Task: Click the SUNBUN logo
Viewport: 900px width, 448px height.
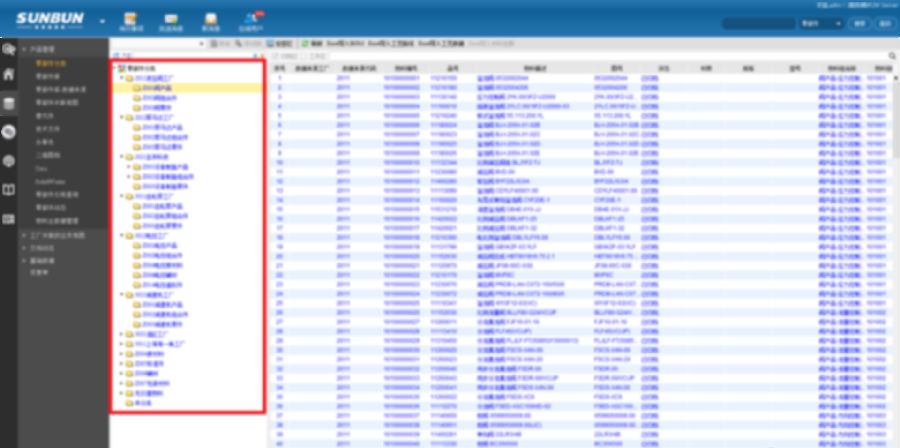Action: pyautogui.click(x=50, y=20)
